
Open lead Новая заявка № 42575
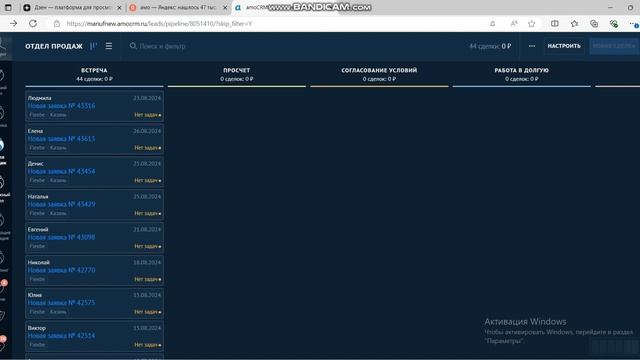(x=61, y=303)
